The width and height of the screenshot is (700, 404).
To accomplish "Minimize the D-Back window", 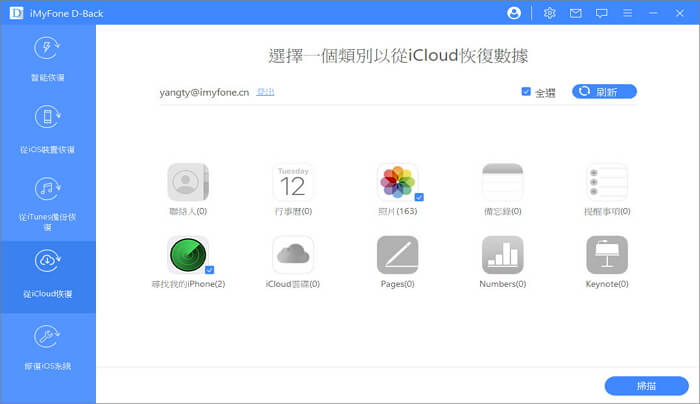I will click(654, 13).
